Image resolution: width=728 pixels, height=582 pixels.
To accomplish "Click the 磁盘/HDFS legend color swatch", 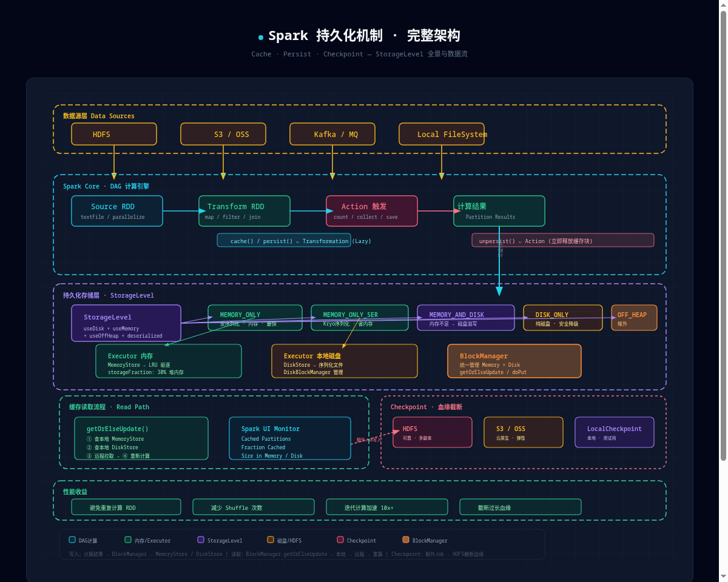I will 271,540.
